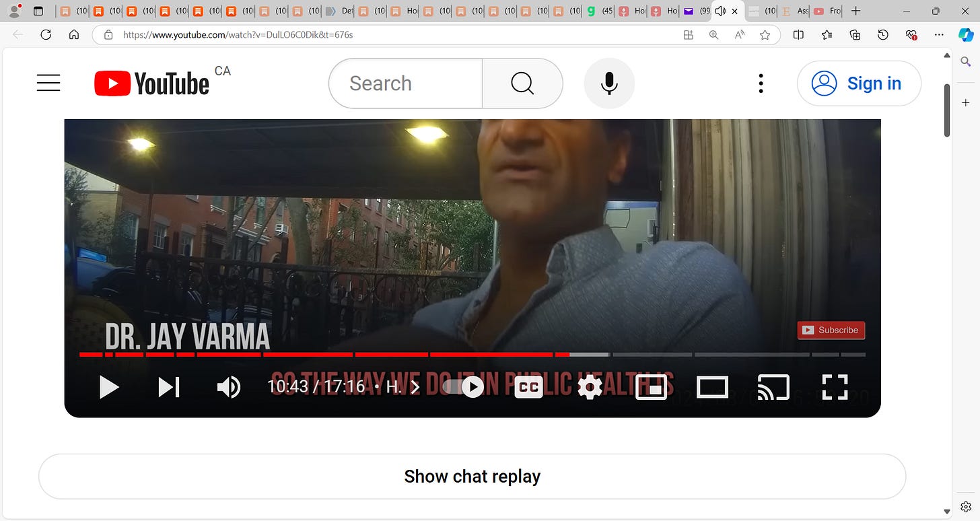This screenshot has width=980, height=521.
Task: Toggle closed captions on the video
Action: [x=528, y=387]
